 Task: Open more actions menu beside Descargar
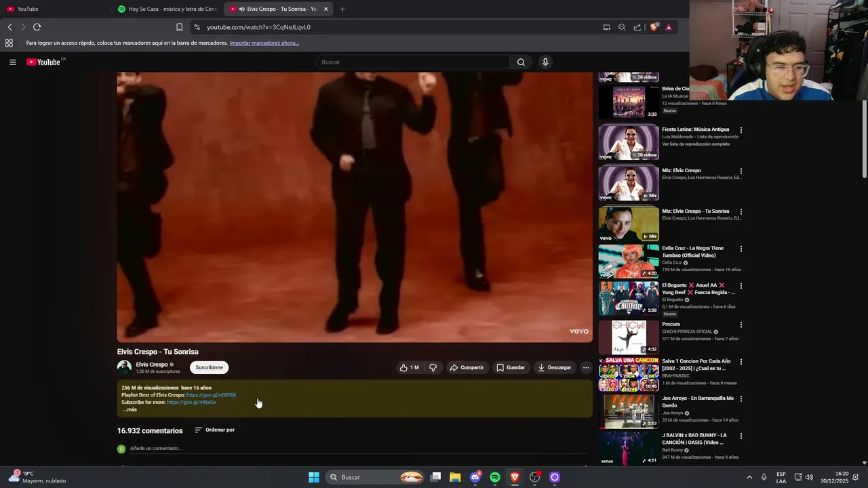click(586, 367)
